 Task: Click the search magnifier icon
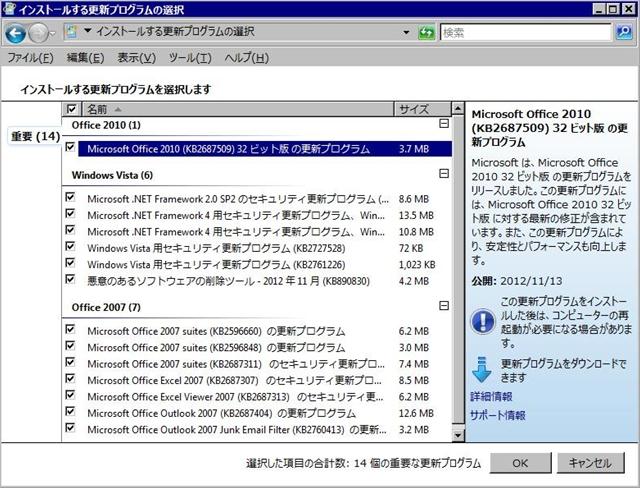coord(624,32)
